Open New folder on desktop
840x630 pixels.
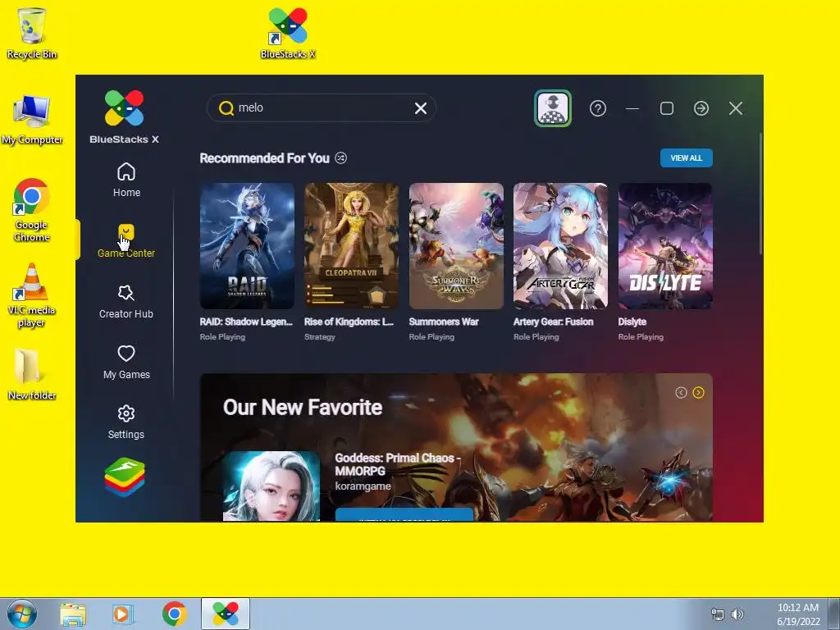(32, 374)
